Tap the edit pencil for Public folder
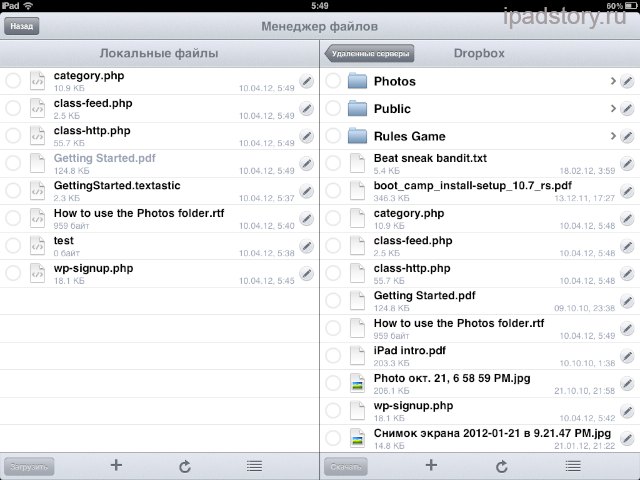Image resolution: width=640 pixels, height=480 pixels. pyautogui.click(x=627, y=109)
